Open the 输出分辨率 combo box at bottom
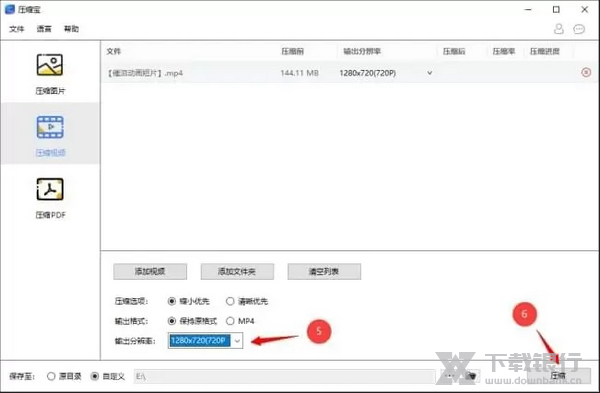Screen dimensions: 600x393 [x=205, y=340]
